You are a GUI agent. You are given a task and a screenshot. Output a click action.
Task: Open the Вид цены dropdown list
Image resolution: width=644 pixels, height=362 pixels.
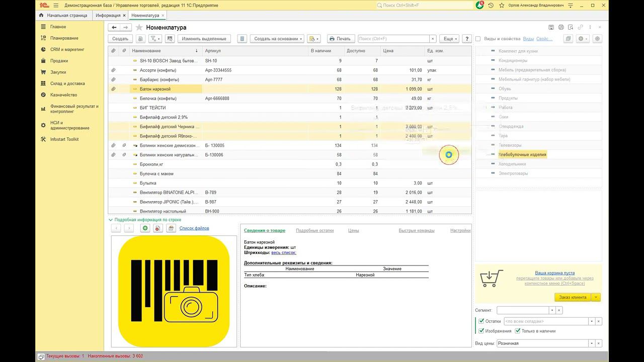pos(591,343)
